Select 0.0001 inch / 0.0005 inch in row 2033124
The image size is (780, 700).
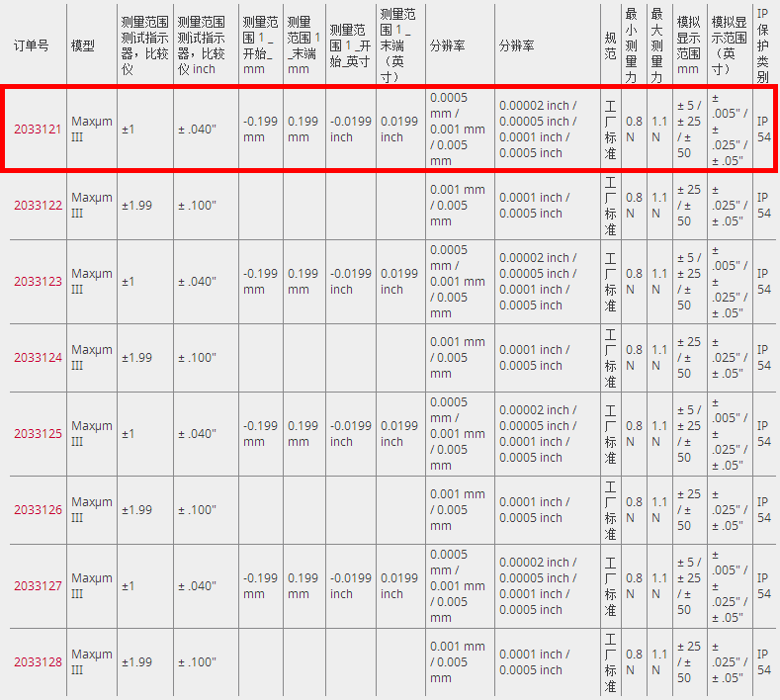coord(534,358)
